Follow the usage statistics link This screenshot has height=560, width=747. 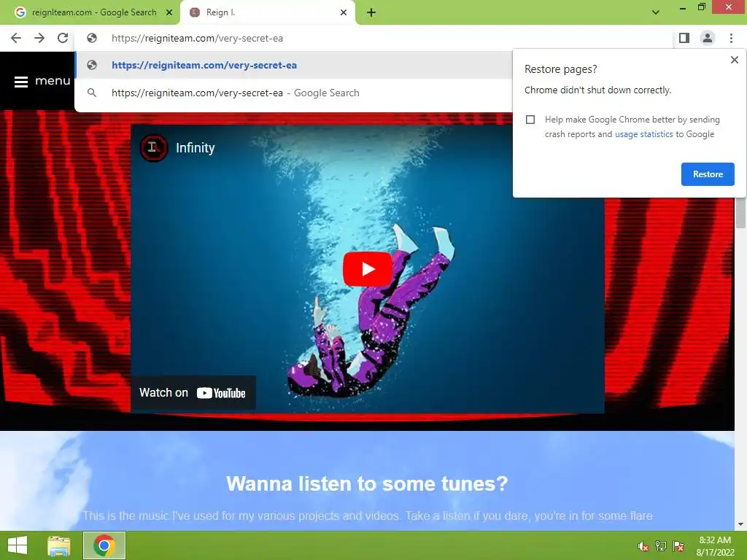643,134
